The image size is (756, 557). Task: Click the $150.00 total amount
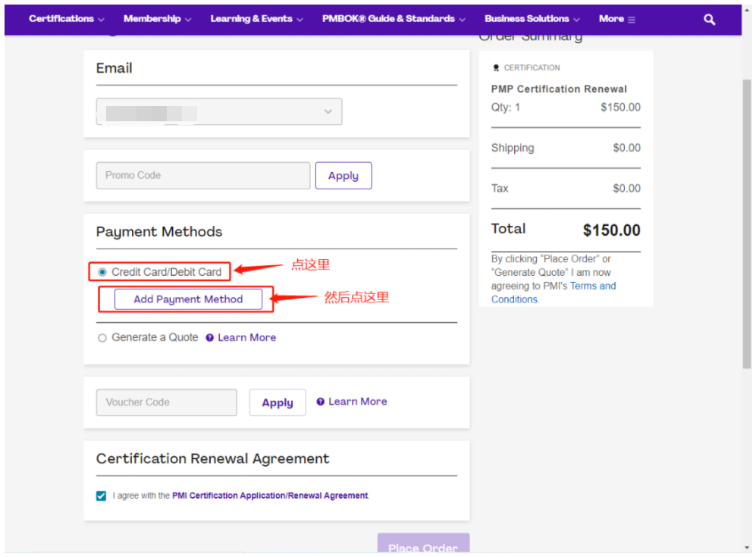click(x=611, y=230)
